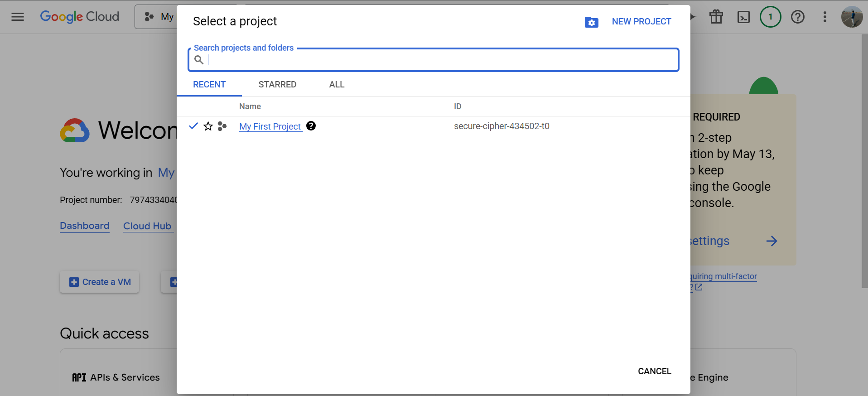Open the three-dot settings menu
Image resolution: width=868 pixels, height=396 pixels.
tap(825, 17)
